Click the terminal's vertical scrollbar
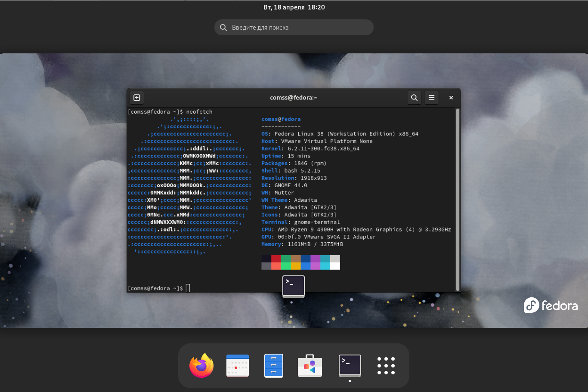Screen dimensions: 588x392 458,200
